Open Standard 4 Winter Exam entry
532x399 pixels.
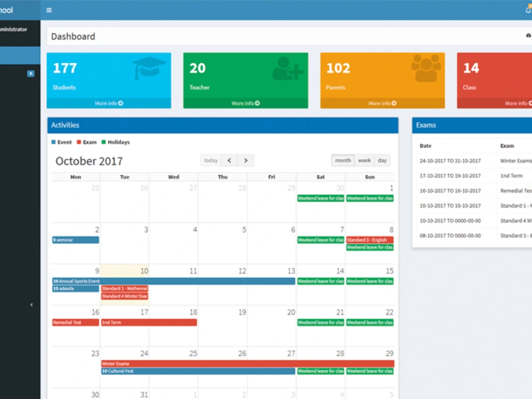pos(124,296)
